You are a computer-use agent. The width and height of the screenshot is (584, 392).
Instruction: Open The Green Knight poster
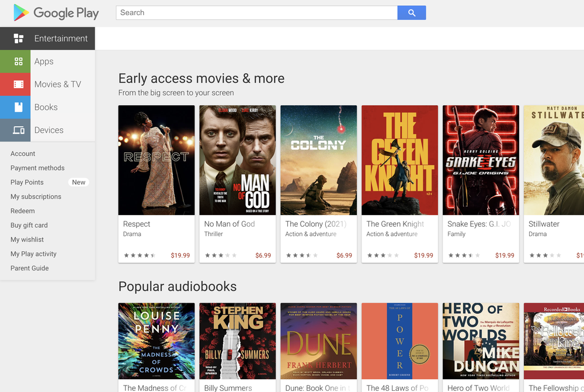pos(399,160)
